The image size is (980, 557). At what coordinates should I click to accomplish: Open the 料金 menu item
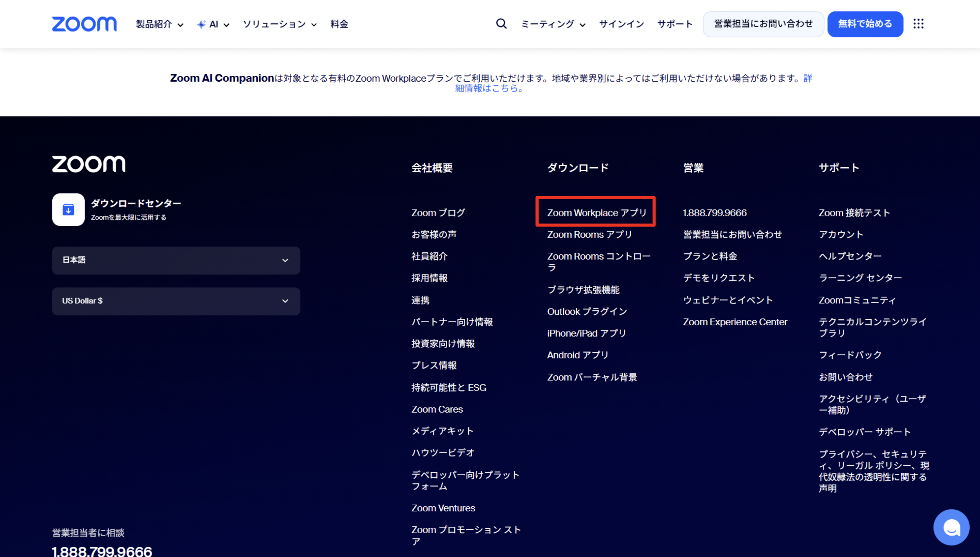pyautogui.click(x=339, y=24)
